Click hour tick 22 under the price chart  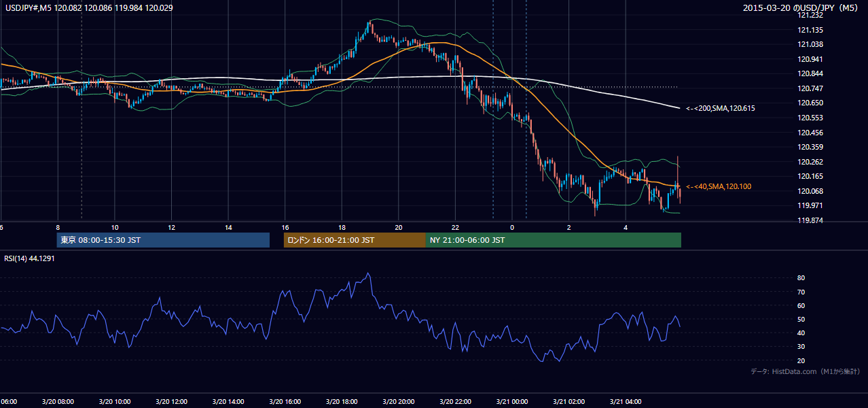click(455, 228)
